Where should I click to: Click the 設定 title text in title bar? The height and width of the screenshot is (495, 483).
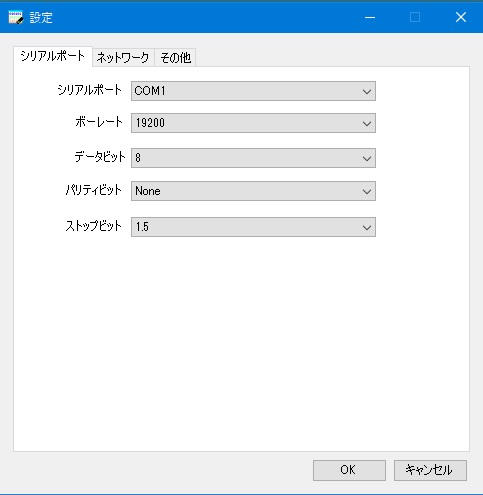[41, 18]
